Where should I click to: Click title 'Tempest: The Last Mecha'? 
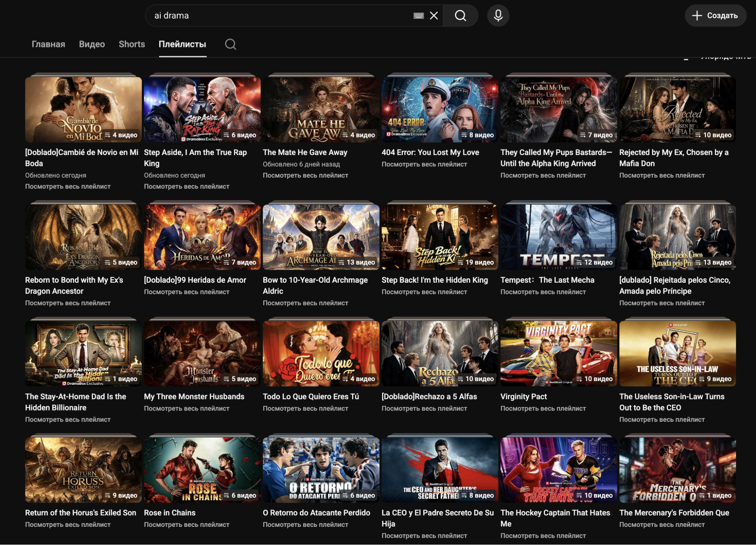547,280
